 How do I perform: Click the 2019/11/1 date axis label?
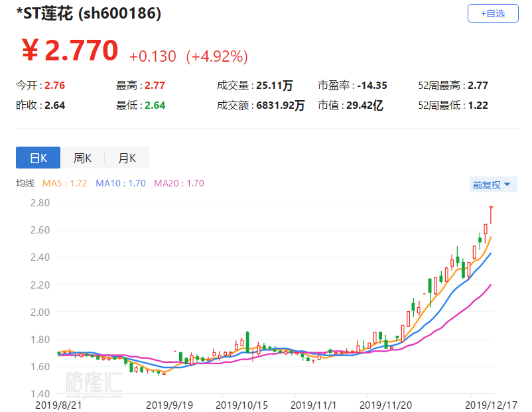[313, 405]
